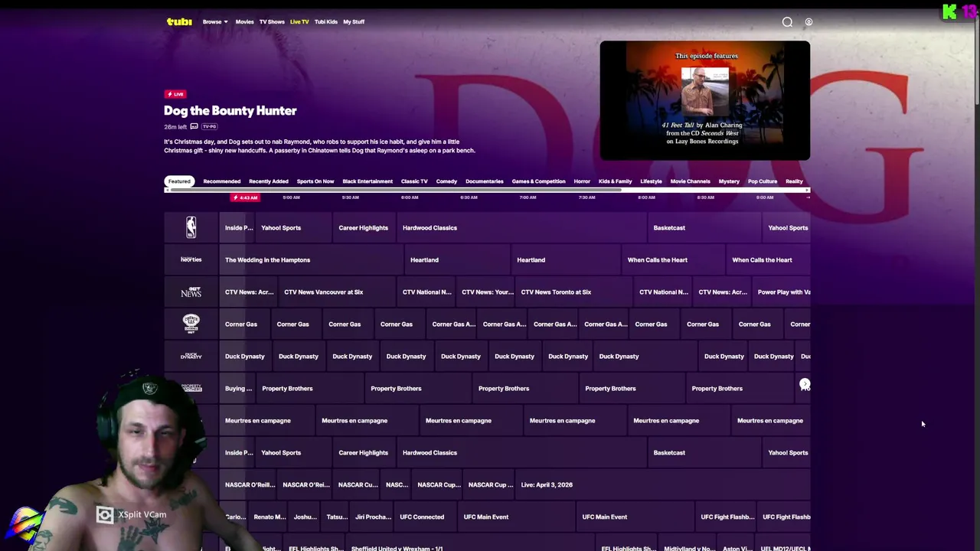Open Dog the Bounty Hunter title
This screenshot has width=980, height=551.
point(230,111)
